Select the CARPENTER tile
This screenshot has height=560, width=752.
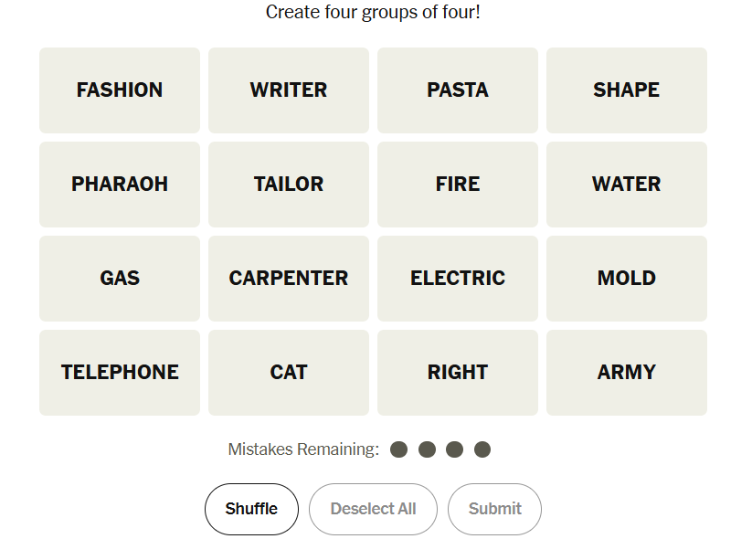click(x=289, y=279)
